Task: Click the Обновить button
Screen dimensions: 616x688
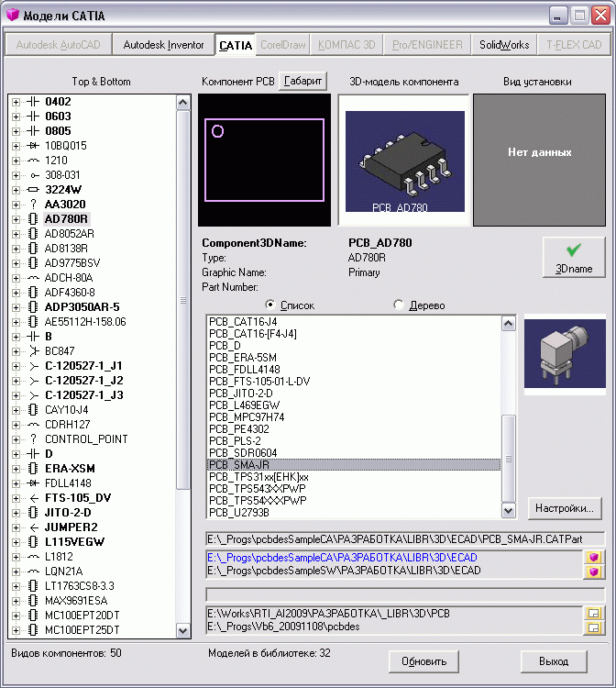Action: click(424, 661)
